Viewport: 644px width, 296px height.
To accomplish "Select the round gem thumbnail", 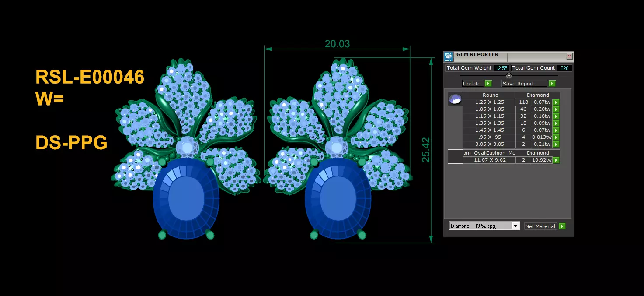I will pos(455,99).
